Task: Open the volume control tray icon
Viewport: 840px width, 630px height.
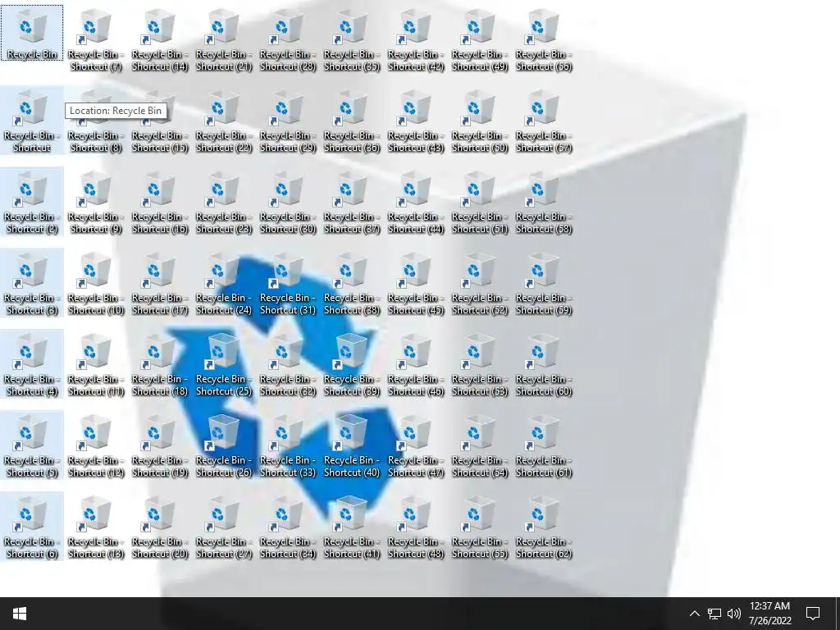Action: (x=734, y=614)
